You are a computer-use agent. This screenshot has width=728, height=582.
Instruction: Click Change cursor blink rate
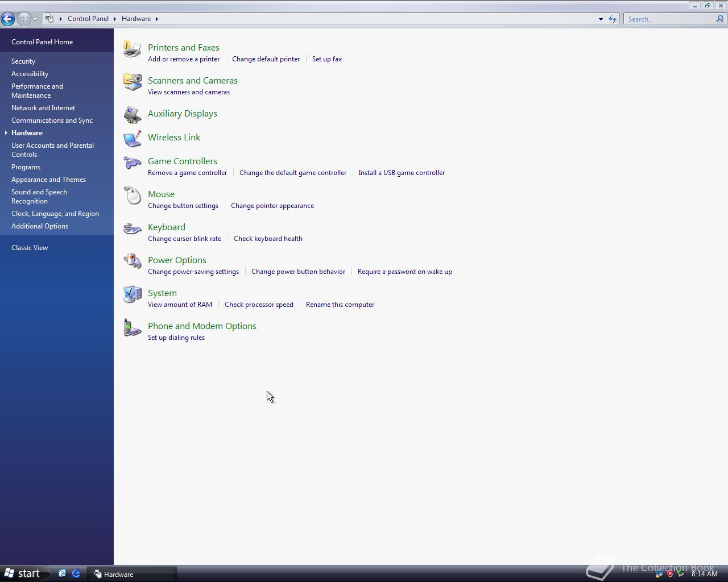click(184, 239)
